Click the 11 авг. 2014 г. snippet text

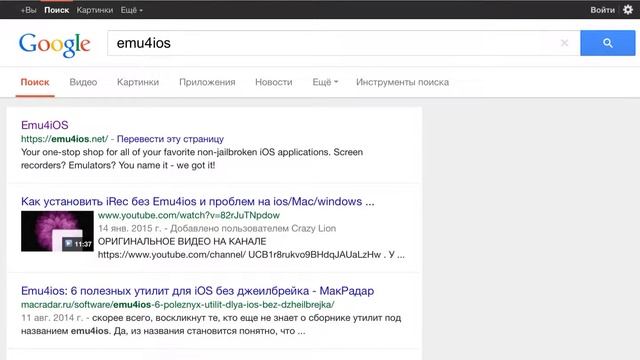click(x=211, y=324)
